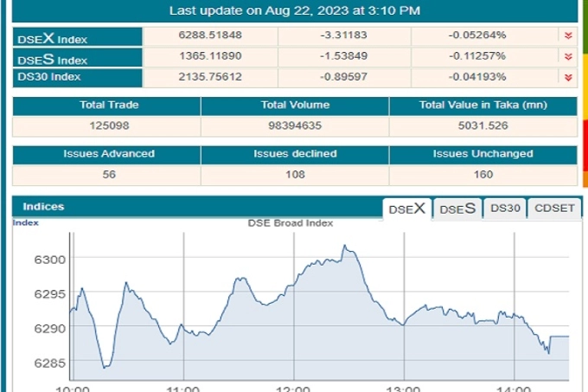Click the DSEX change -3.31183

pos(343,35)
